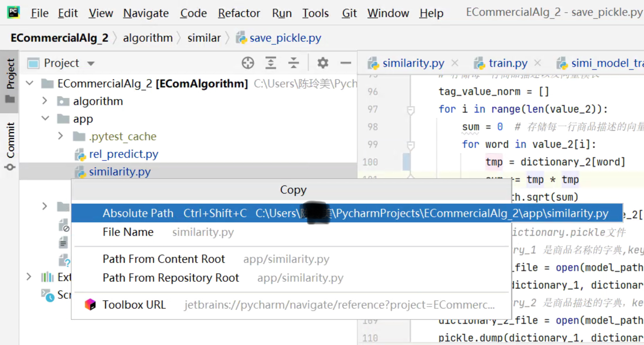This screenshot has width=644, height=345.
Task: Copy the File Name entry
Action: pyautogui.click(x=291, y=232)
